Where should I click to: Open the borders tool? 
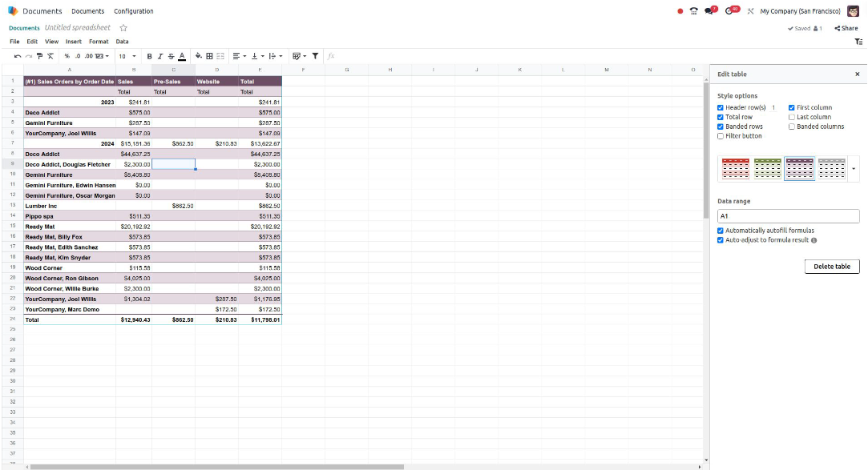click(209, 56)
